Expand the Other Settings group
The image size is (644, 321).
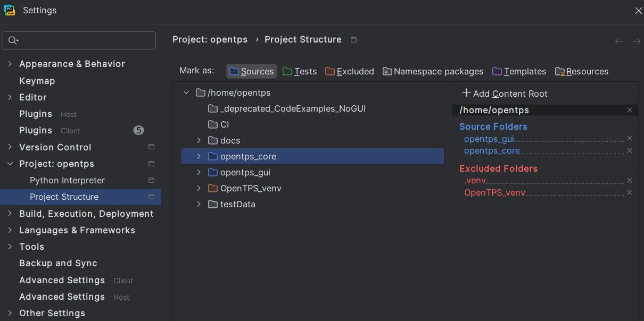[10, 313]
